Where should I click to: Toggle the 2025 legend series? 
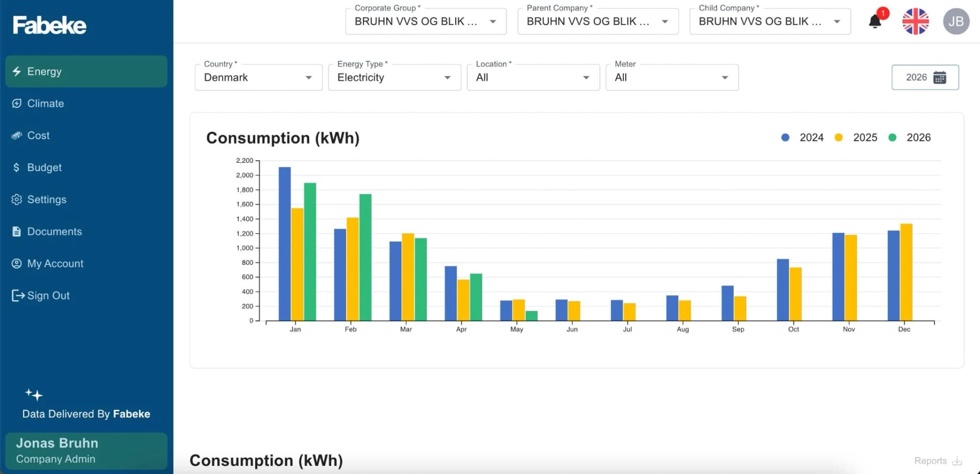[x=856, y=138]
